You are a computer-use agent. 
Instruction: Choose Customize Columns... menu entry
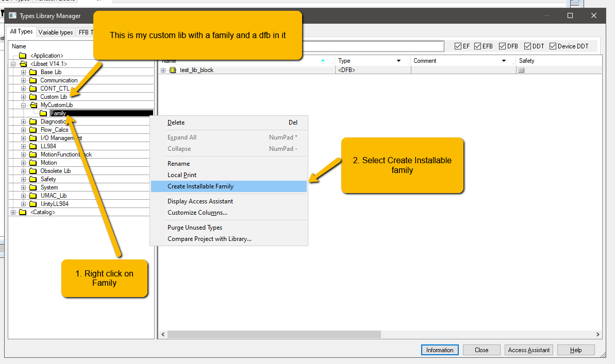pyautogui.click(x=229, y=213)
